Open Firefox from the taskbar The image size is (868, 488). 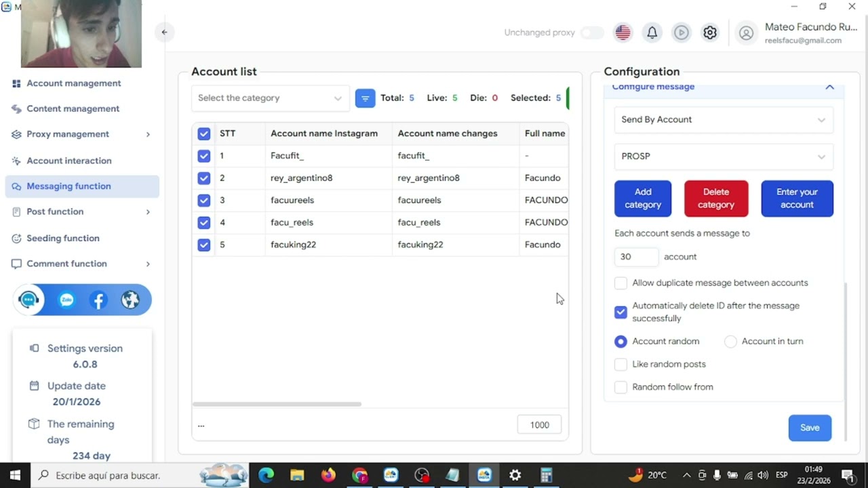coord(328,475)
